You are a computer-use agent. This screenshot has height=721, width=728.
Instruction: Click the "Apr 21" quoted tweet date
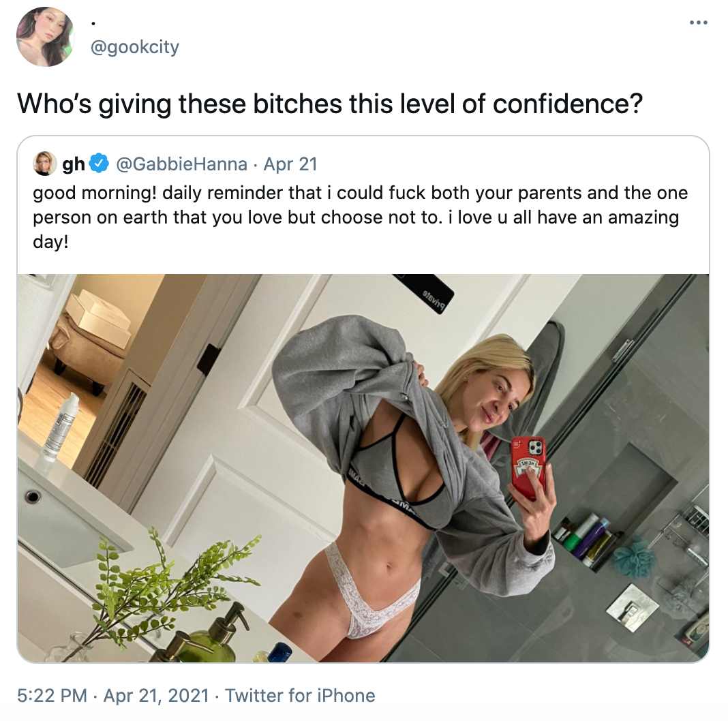click(290, 164)
